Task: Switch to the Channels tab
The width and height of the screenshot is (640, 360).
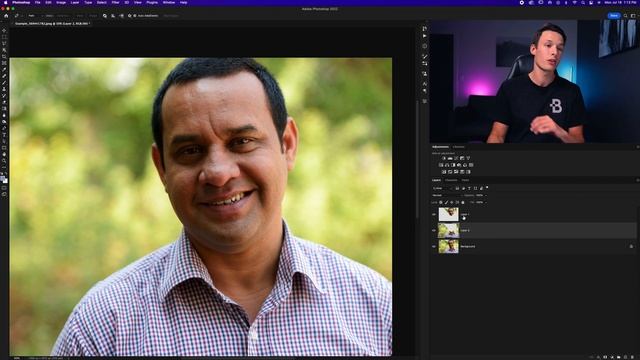Action: point(451,180)
